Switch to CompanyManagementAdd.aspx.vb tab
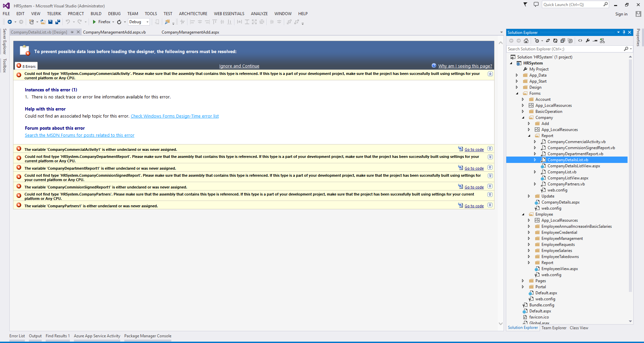 coord(114,32)
